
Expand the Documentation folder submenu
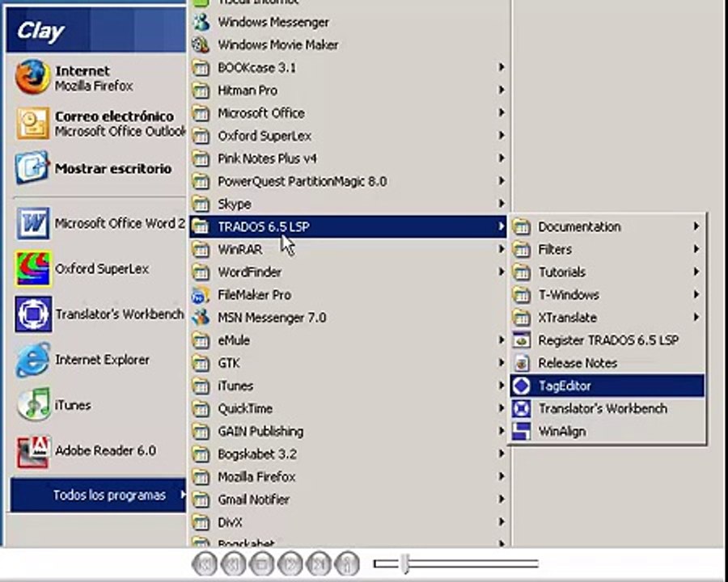(x=607, y=226)
